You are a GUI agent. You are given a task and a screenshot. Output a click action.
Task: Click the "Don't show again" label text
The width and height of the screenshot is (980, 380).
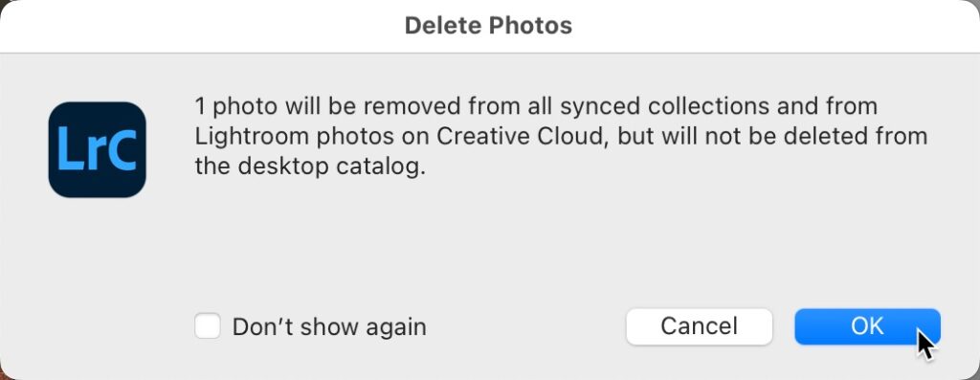[x=329, y=326]
